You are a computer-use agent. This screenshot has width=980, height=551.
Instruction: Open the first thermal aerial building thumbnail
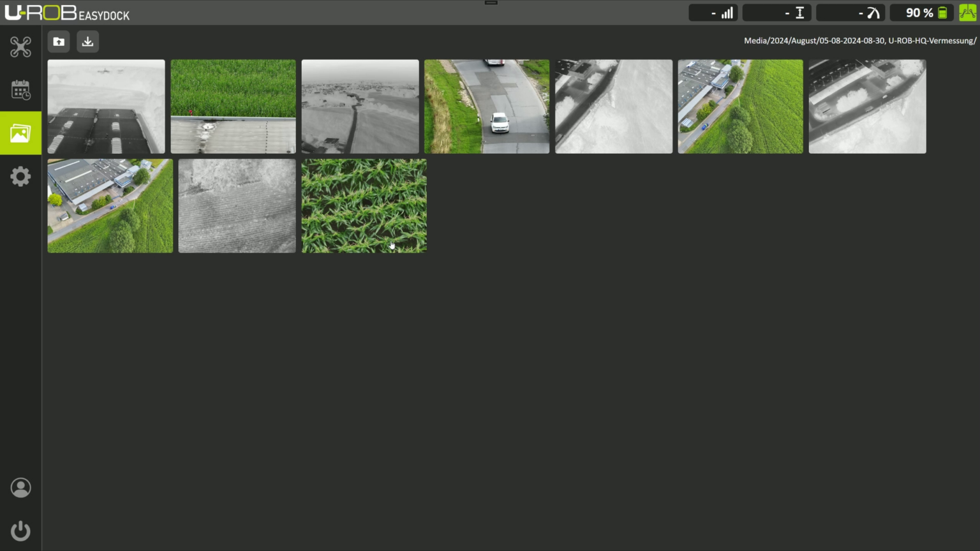click(x=614, y=107)
